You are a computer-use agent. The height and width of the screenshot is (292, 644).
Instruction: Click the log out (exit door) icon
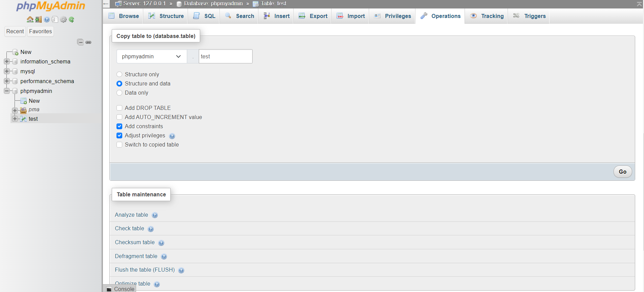pos(38,19)
